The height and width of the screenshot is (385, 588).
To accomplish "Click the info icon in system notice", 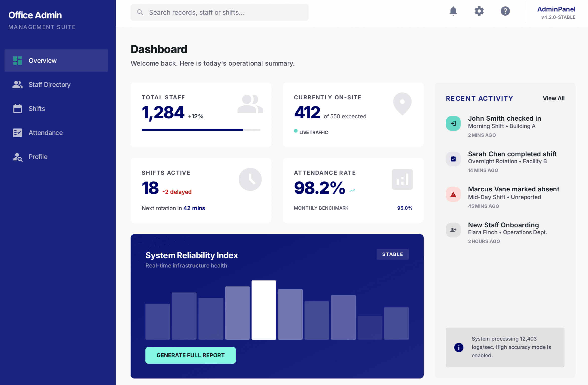I will 459,347.
